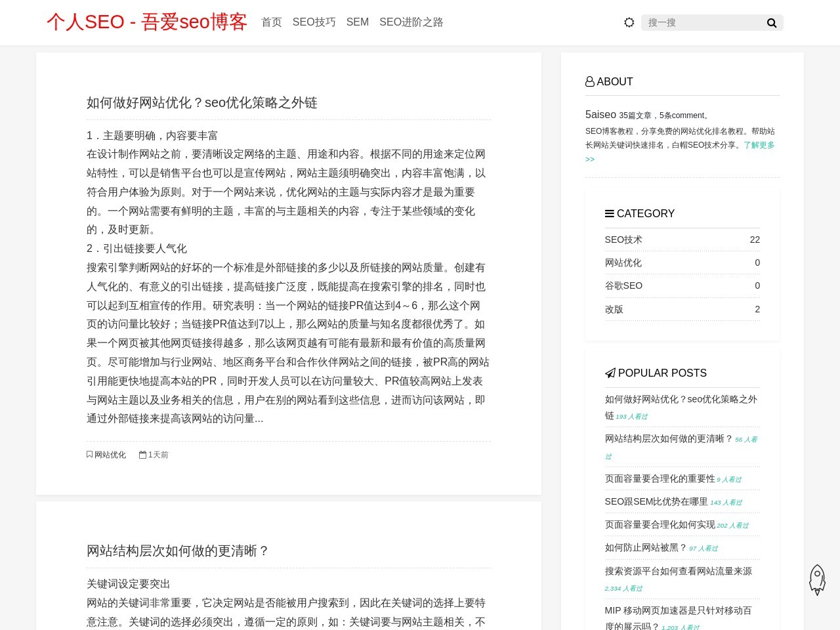Image resolution: width=840 pixels, height=630 pixels.
Task: Click the ABOUT user icon
Action: pyautogui.click(x=590, y=81)
